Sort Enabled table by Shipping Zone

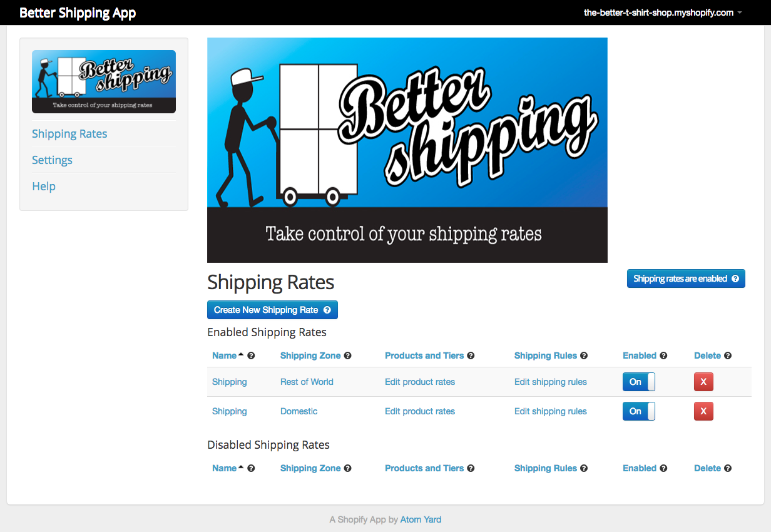click(310, 356)
